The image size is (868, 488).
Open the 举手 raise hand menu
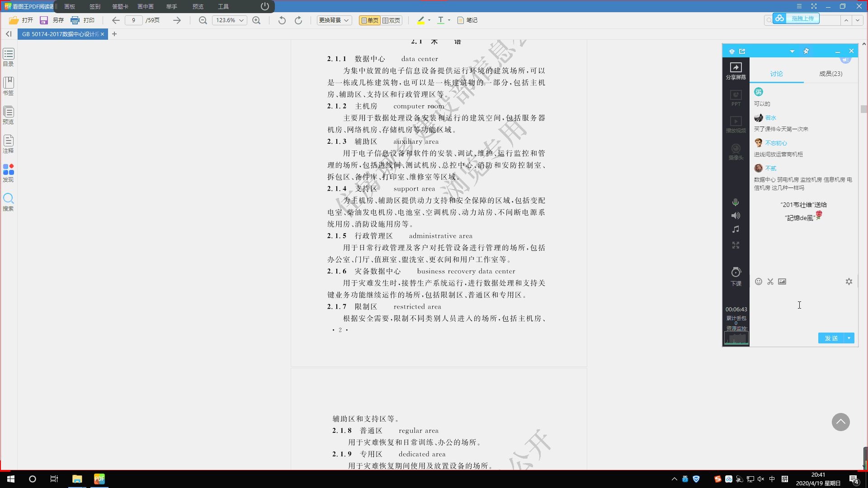(171, 6)
